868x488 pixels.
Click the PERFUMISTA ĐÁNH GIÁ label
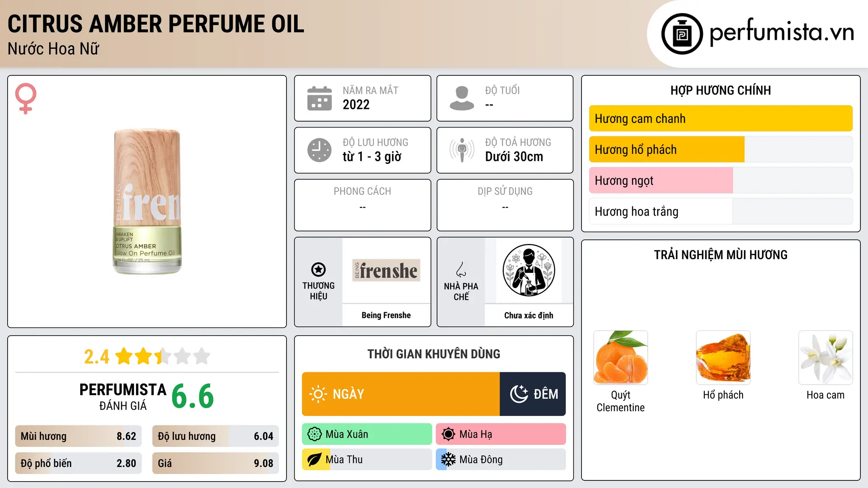(x=123, y=396)
